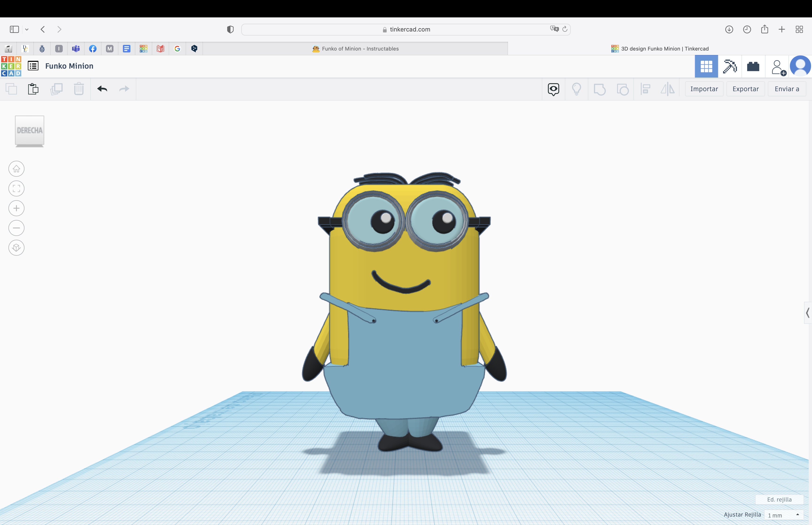Undo the last action
The width and height of the screenshot is (812, 525).
(x=102, y=89)
